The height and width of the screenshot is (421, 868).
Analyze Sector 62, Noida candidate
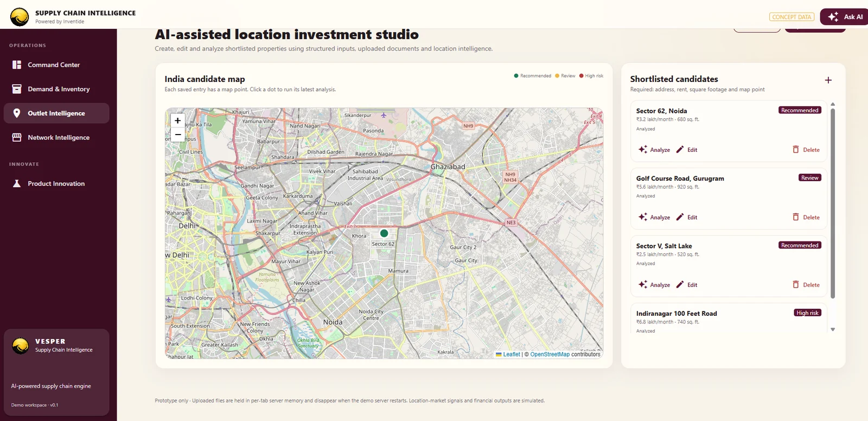pos(654,150)
